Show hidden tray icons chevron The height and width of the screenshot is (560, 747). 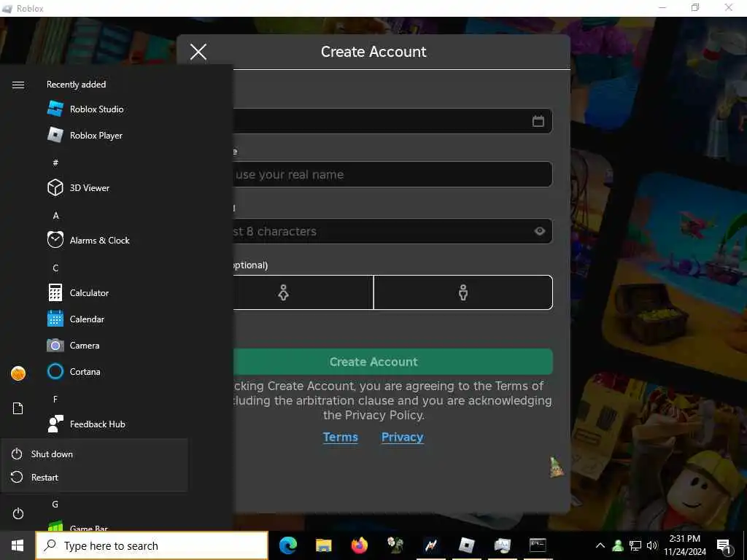point(600,545)
